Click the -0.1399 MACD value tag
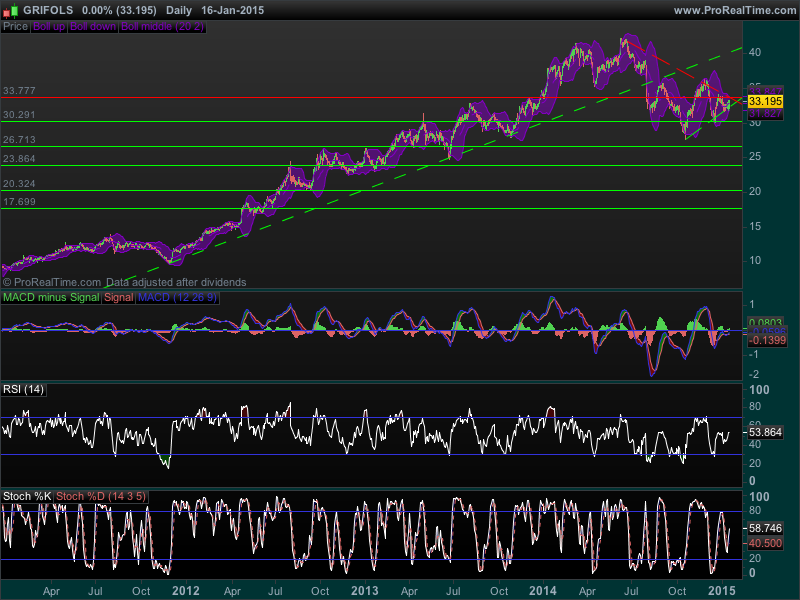Image resolution: width=800 pixels, height=600 pixels. [x=767, y=341]
